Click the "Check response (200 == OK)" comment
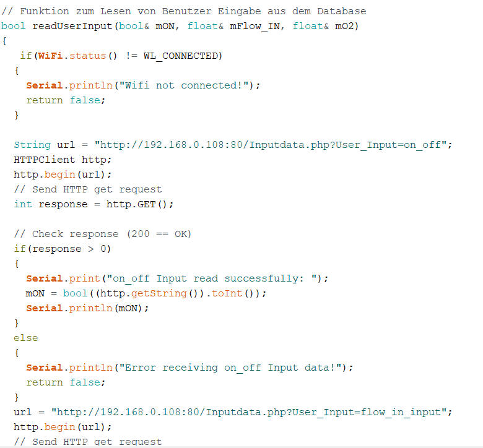The image size is (483, 448). click(x=103, y=234)
